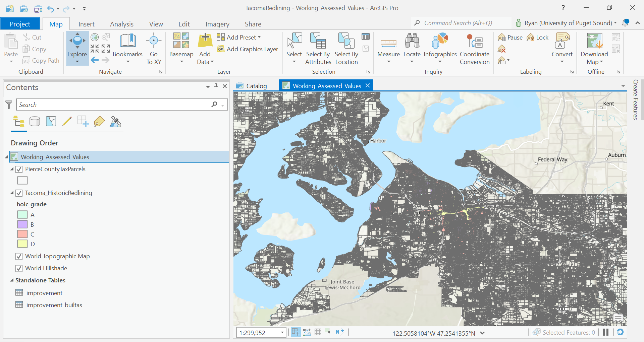Viewport: 644px width, 342px height.
Task: Open Select By Location
Action: [x=346, y=49]
